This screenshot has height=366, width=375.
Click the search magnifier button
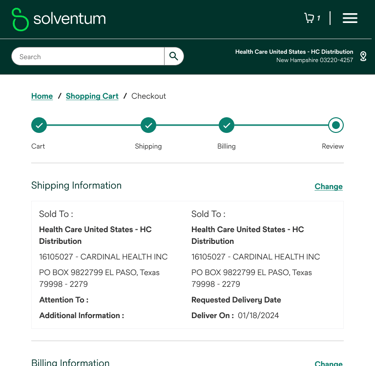[x=174, y=56]
